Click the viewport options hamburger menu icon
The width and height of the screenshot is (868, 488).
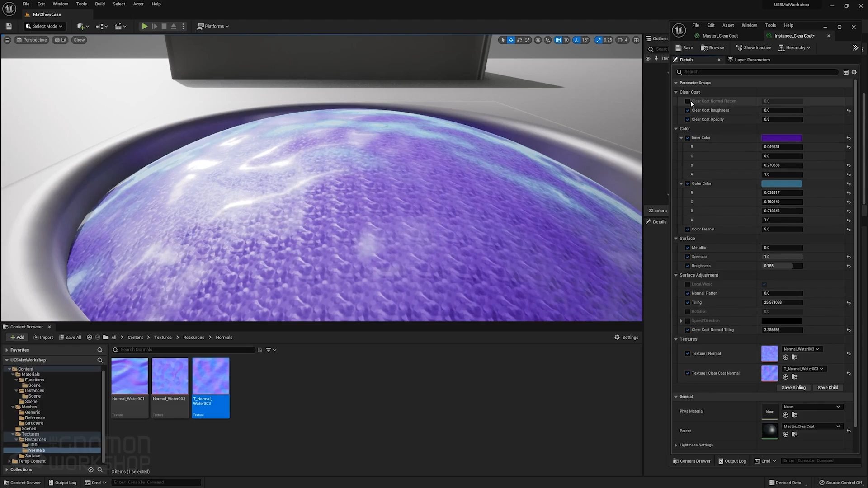pos(7,40)
